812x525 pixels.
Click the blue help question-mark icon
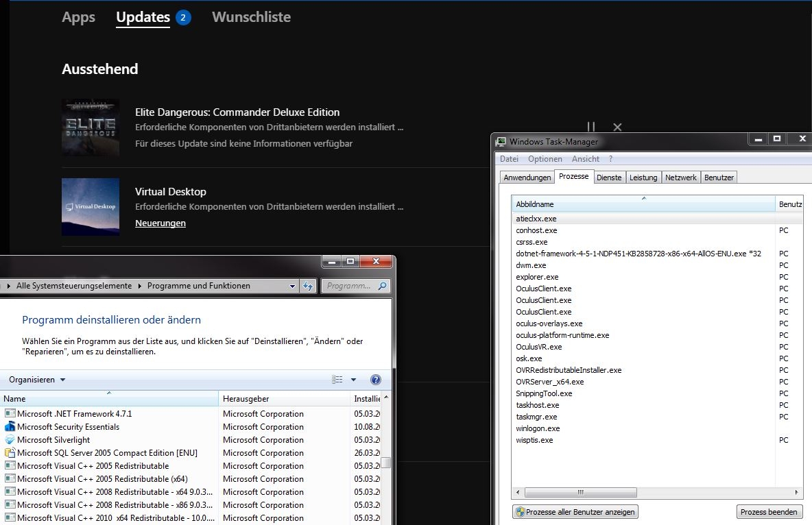point(376,380)
